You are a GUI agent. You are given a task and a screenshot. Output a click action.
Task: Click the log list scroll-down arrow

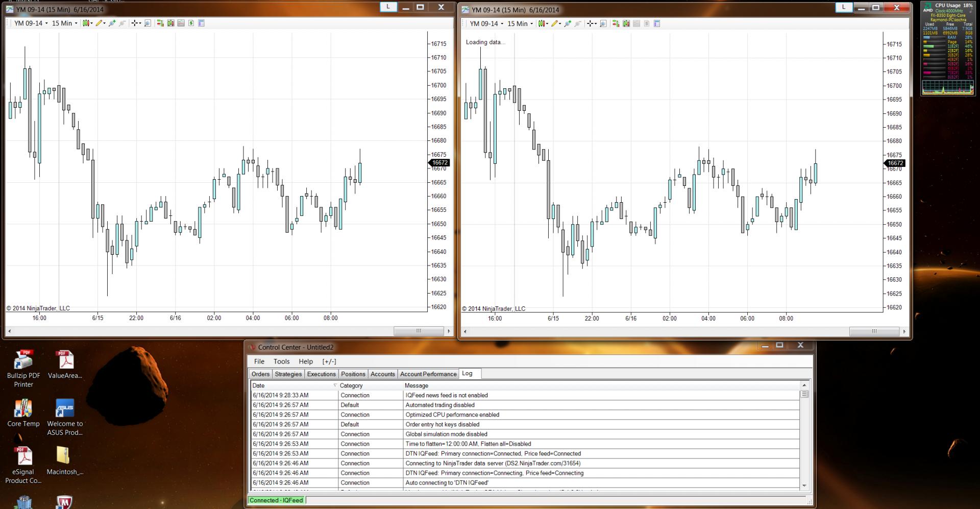click(804, 486)
